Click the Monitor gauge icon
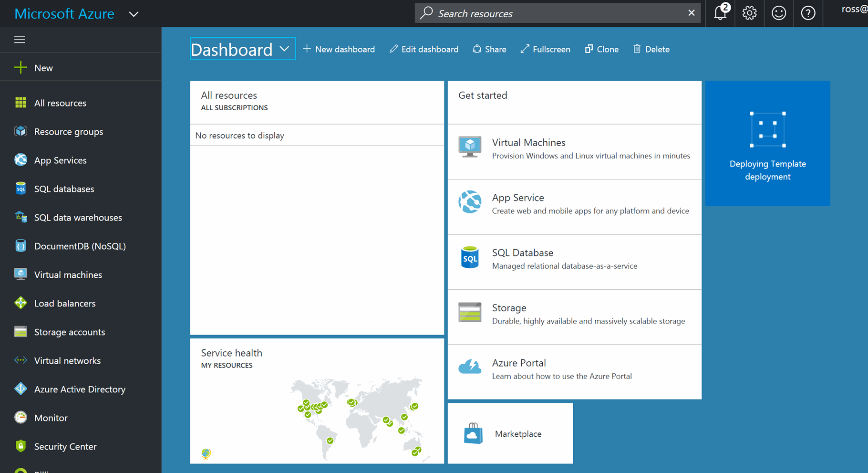The image size is (868, 473). [x=21, y=418]
